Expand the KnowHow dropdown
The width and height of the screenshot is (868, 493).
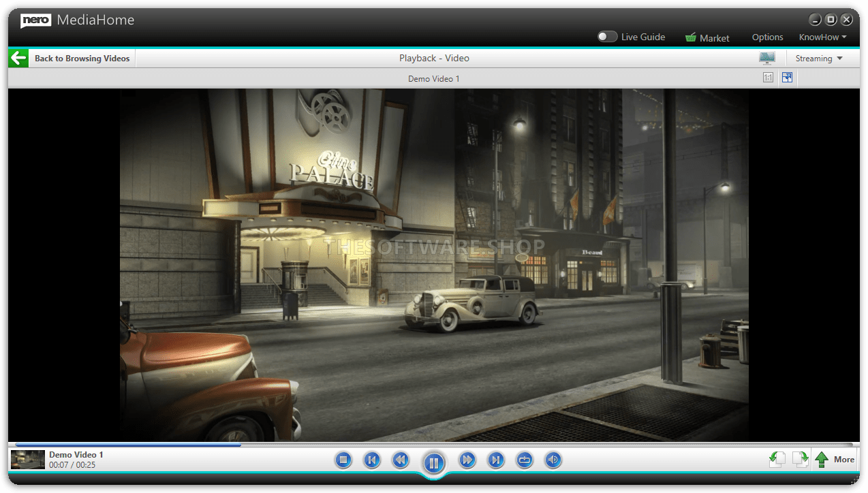pyautogui.click(x=823, y=37)
